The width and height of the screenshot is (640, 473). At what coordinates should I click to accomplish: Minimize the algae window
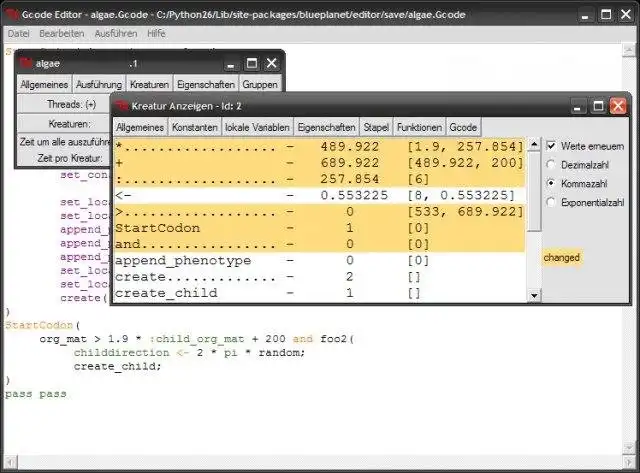(231, 64)
